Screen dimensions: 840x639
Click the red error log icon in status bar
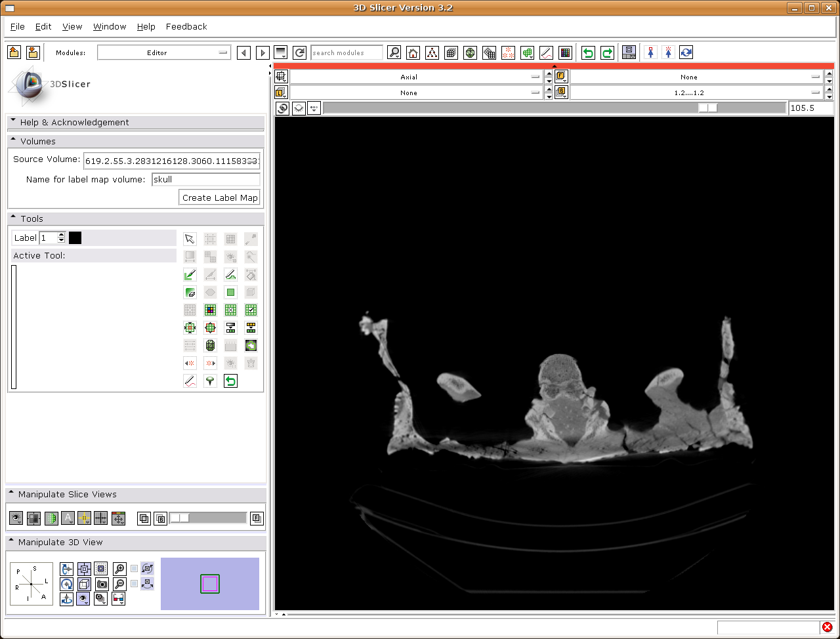pyautogui.click(x=827, y=627)
